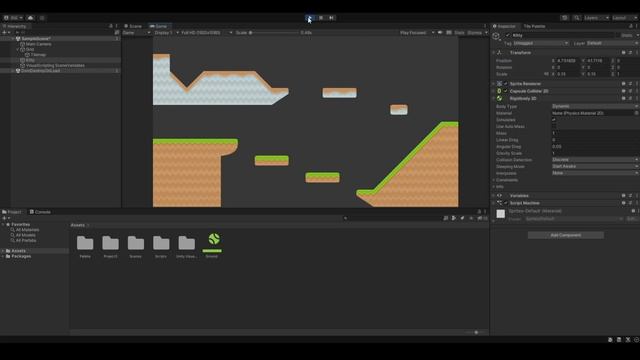
Task: Select VisualScripting SceneVariables object
Action: pos(55,65)
